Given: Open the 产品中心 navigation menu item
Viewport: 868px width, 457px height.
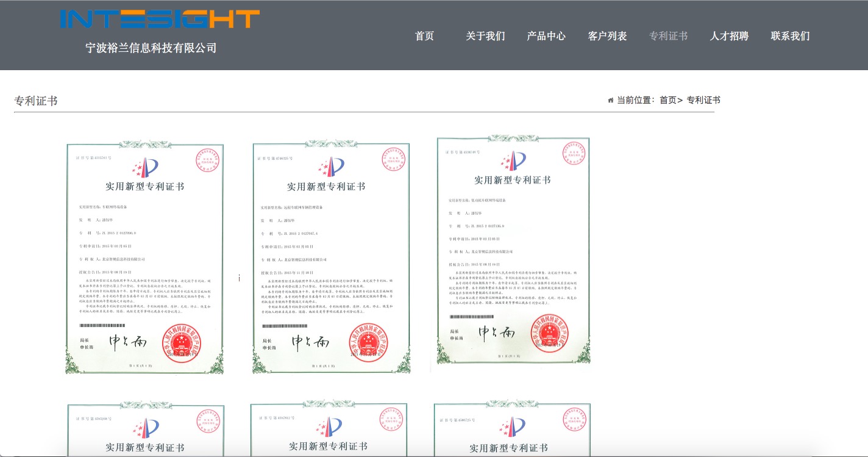Looking at the screenshot, I should tap(546, 37).
